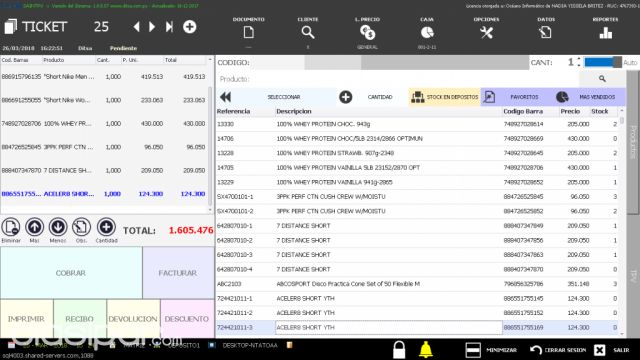This screenshot has width=640, height=360.
Task: Jump to the last ticket arrow
Action: (x=169, y=27)
